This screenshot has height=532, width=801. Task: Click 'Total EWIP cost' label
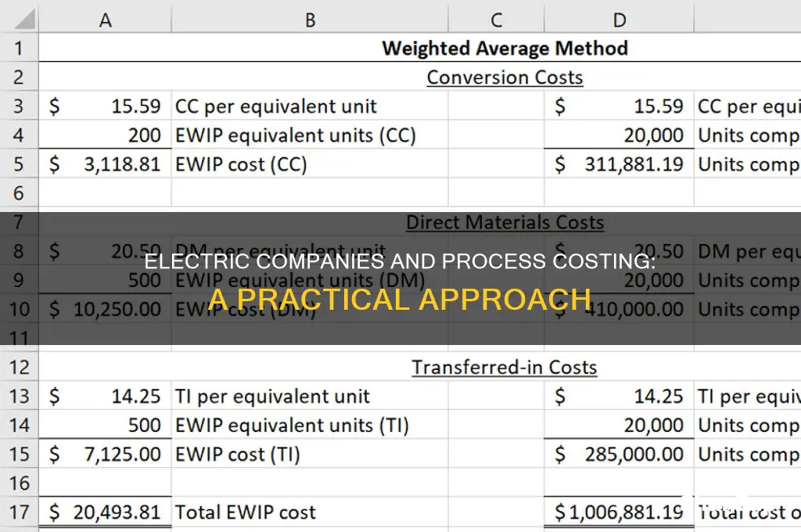245,512
